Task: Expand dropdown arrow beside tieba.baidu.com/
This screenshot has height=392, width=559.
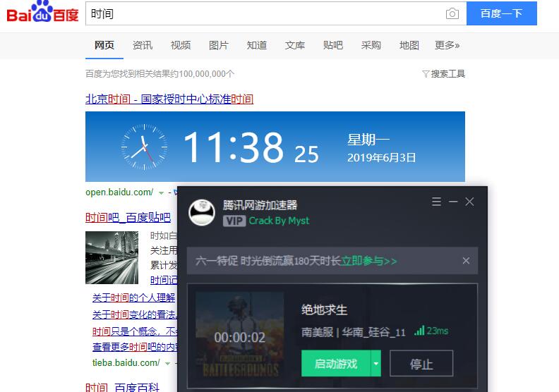Action: click(167, 364)
